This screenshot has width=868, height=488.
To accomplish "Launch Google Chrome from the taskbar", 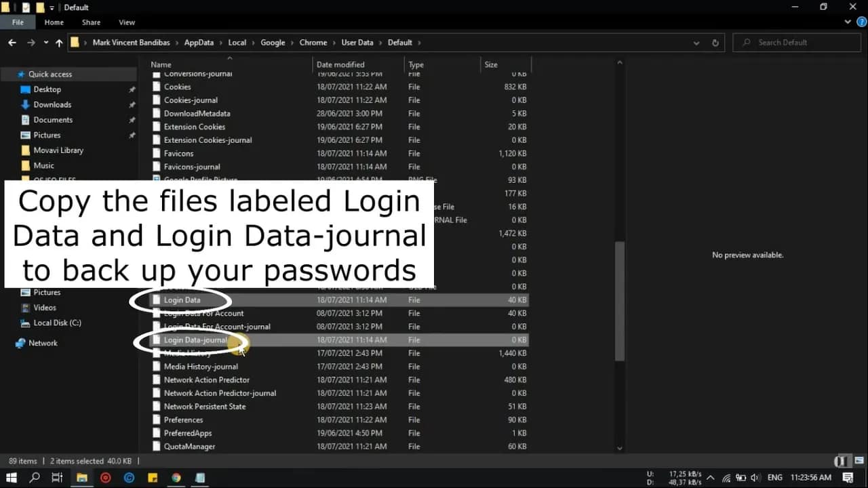I will tap(176, 478).
